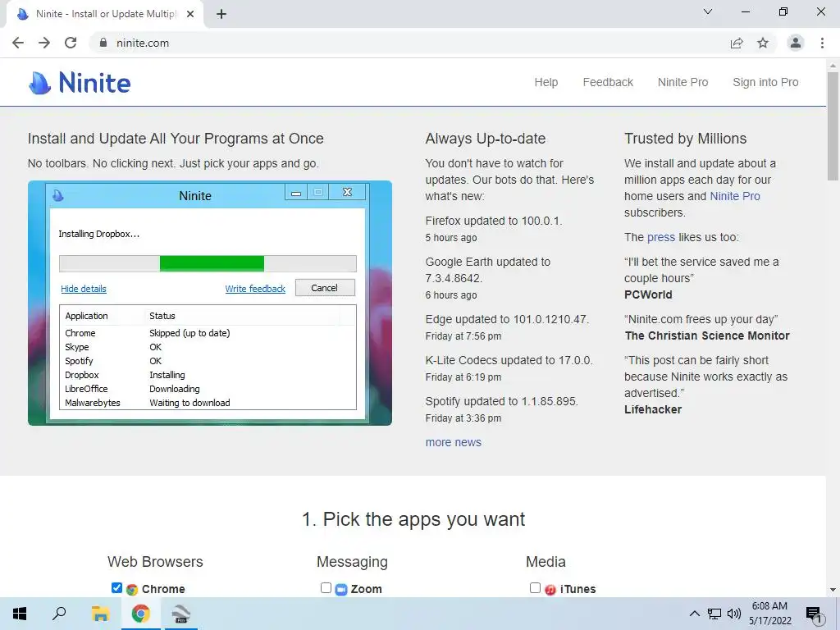Open network status tray icon
This screenshot has height=630, width=840.
click(x=714, y=614)
